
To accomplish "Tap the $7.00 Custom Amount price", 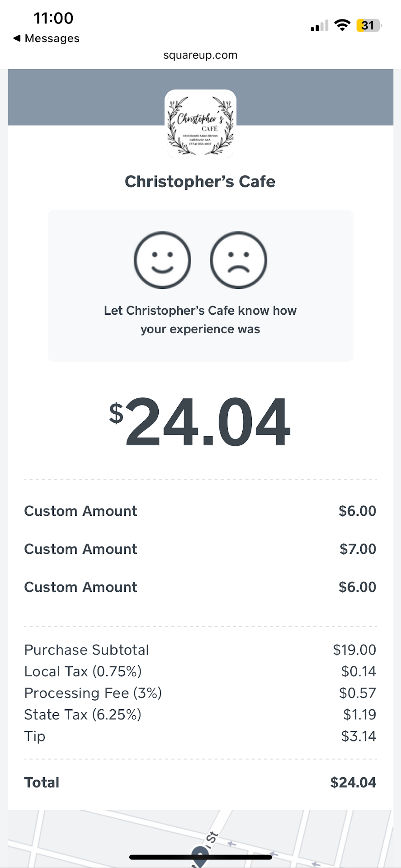I will pos(358,549).
